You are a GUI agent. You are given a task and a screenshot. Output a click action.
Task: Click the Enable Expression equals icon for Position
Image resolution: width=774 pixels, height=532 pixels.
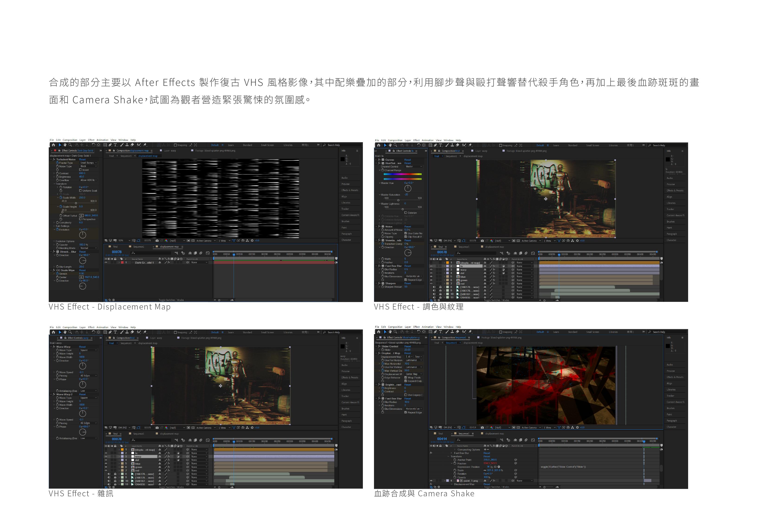coord(488,467)
